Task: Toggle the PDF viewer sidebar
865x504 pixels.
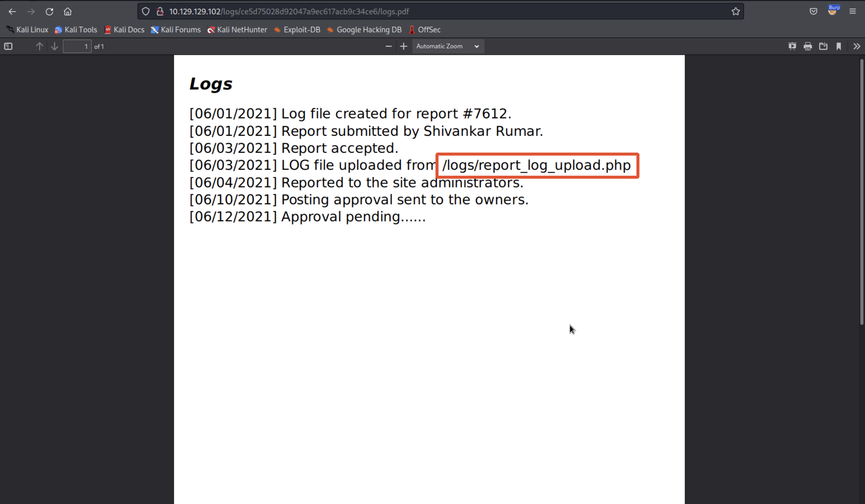Action: tap(8, 46)
